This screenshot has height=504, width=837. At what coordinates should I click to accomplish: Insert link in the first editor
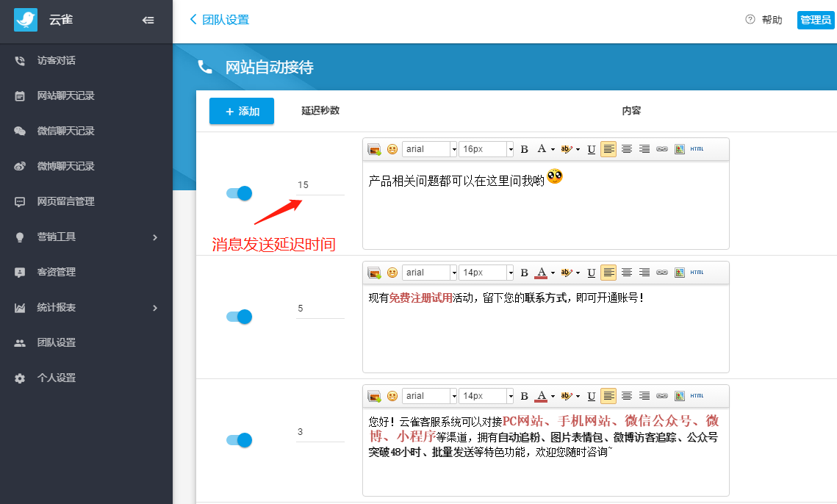[x=662, y=149]
